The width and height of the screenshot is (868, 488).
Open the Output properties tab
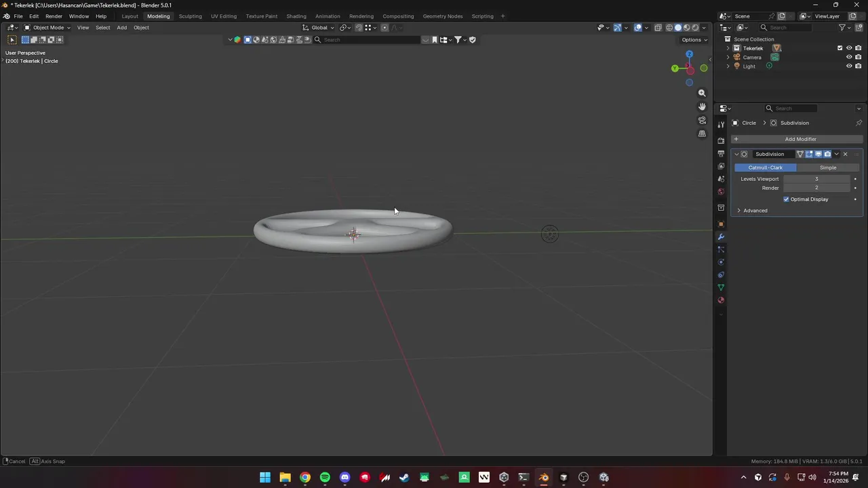721,153
